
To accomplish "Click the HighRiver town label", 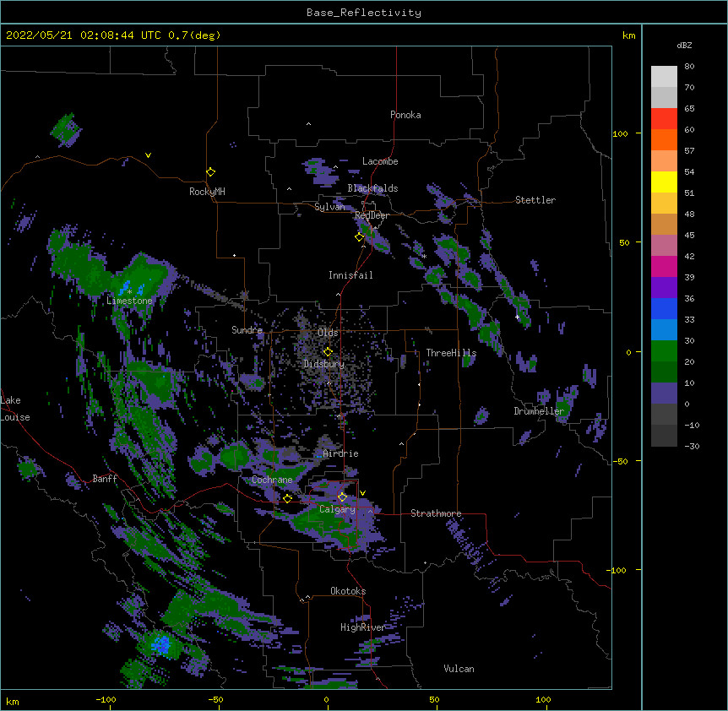I will 362,627.
